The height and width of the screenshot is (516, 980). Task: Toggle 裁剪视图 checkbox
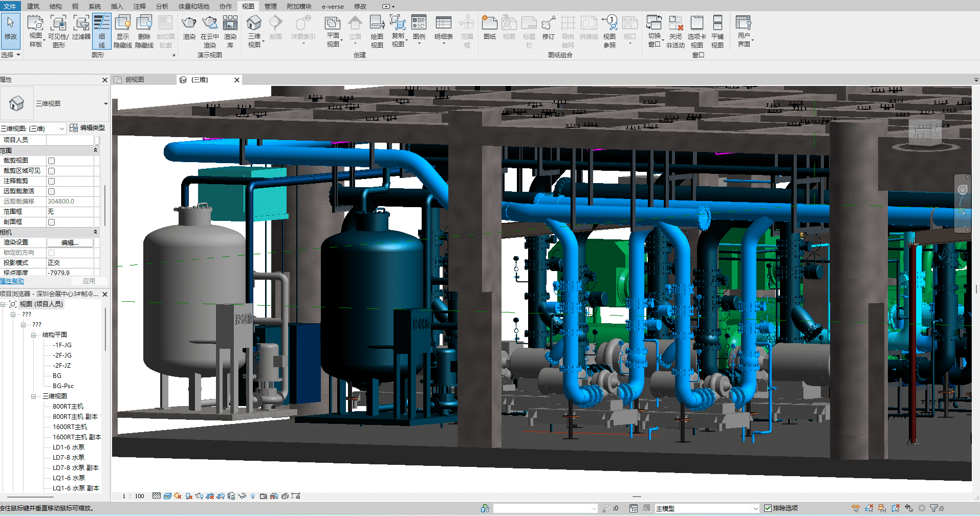(51, 161)
